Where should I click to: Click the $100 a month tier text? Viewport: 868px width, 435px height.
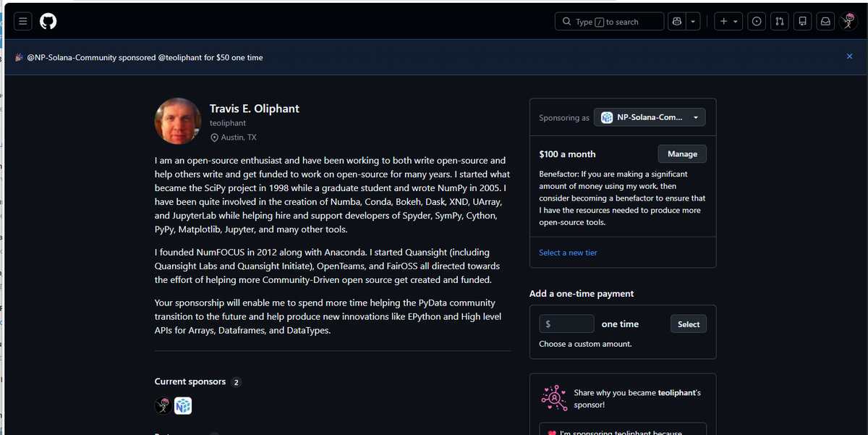[567, 154]
